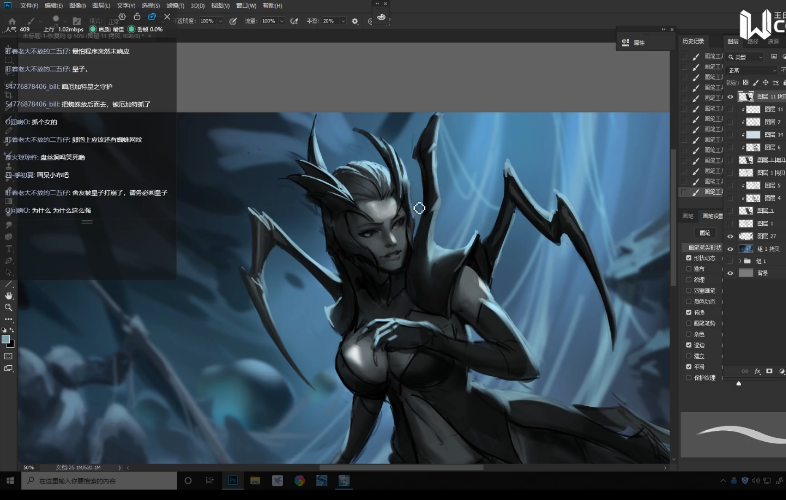Select the Type (T) tool

click(x=9, y=249)
